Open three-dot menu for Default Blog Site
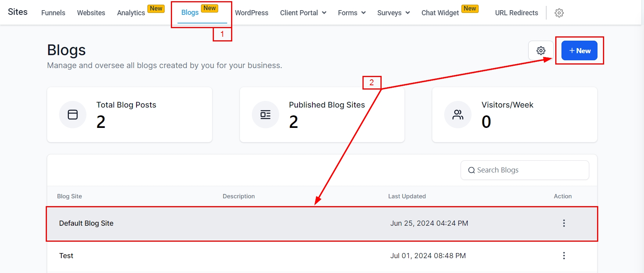 [563, 223]
